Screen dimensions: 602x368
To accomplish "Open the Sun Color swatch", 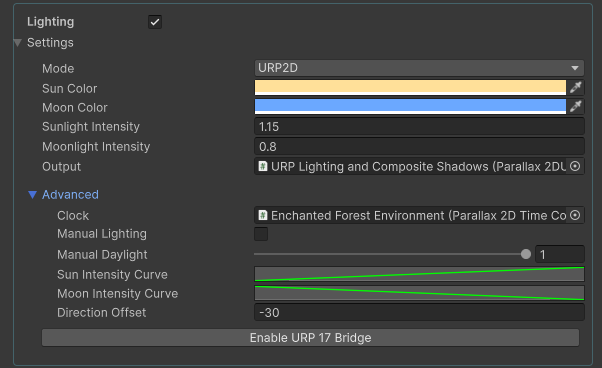I will pyautogui.click(x=410, y=87).
